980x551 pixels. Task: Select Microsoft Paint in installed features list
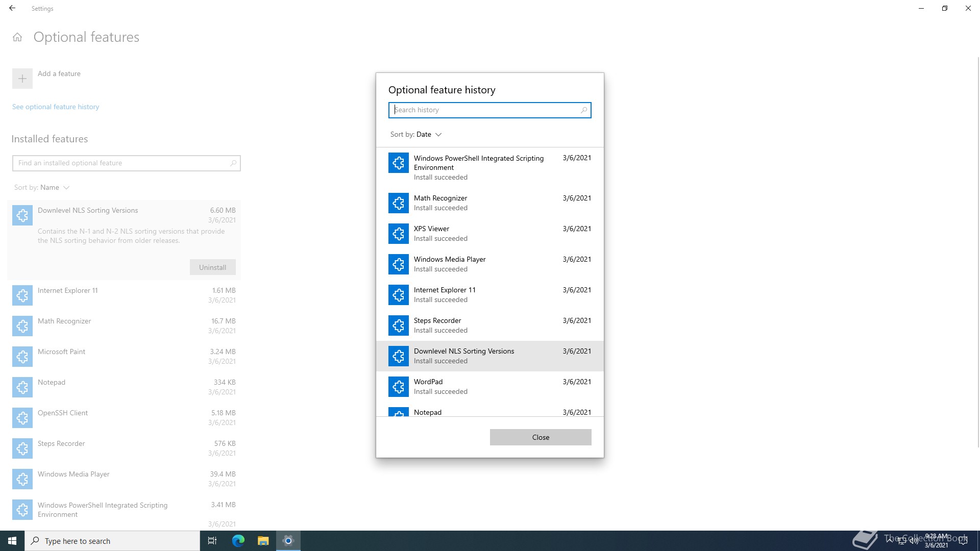(124, 357)
